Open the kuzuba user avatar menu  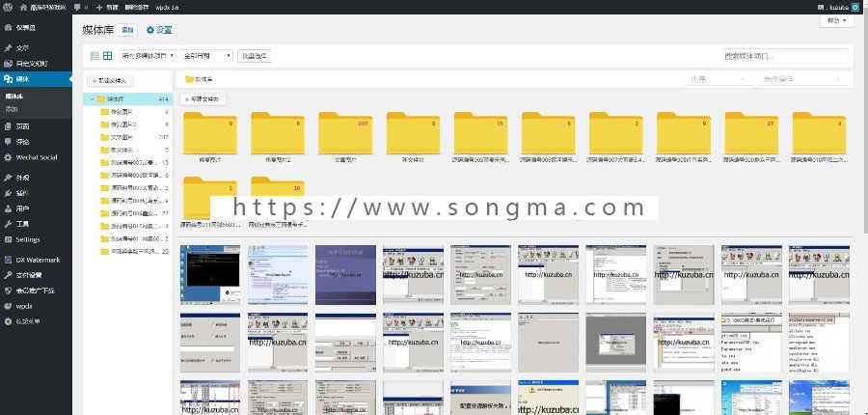coord(855,7)
